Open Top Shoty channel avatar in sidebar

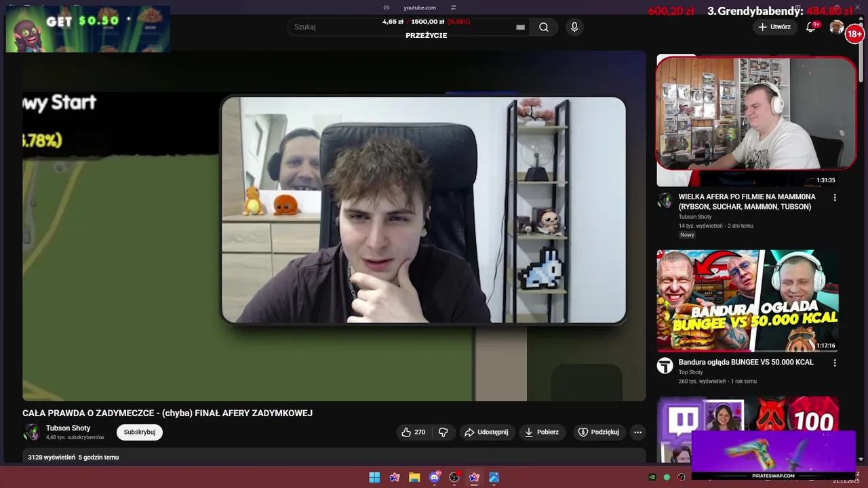[x=665, y=366]
